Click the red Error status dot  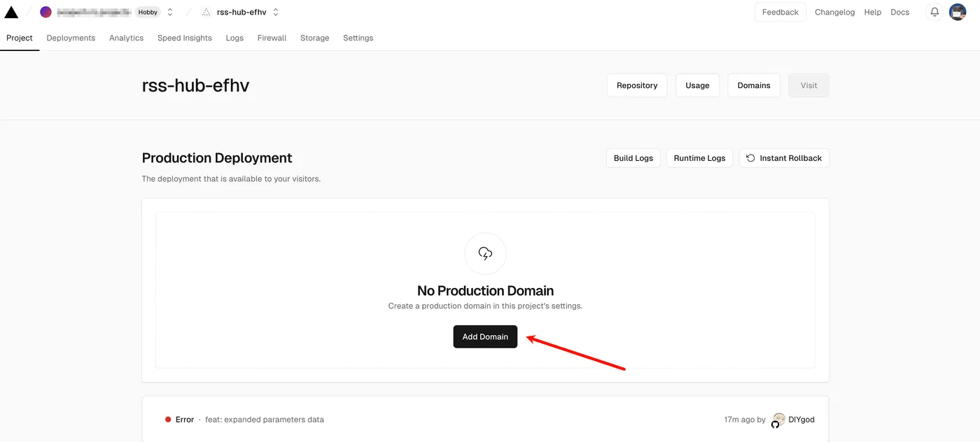tap(168, 420)
